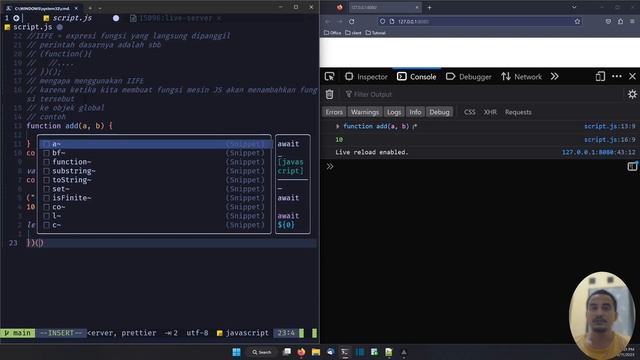The height and width of the screenshot is (360, 640).
Task: Select the 'bf~' snippet completion
Action: click(x=155, y=153)
